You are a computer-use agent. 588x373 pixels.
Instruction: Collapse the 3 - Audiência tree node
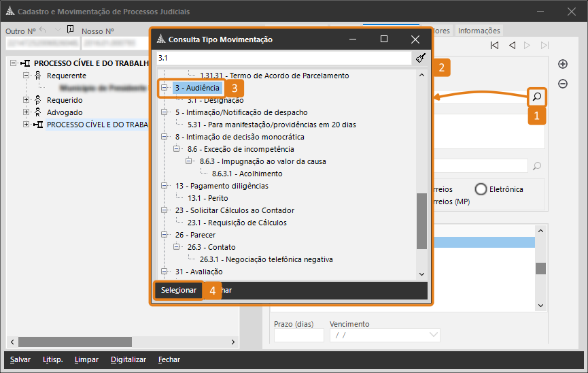165,88
